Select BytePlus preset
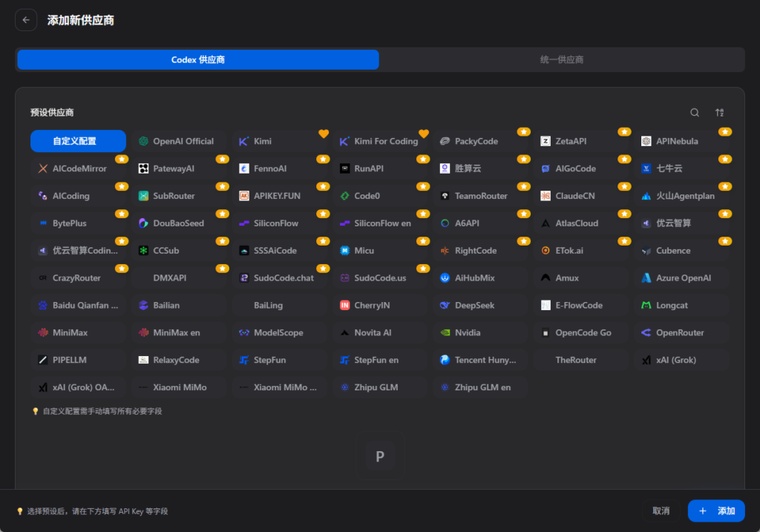This screenshot has height=532, width=760. click(78, 223)
